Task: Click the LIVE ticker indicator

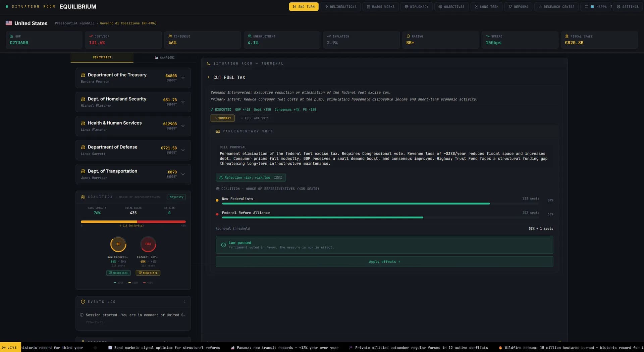Action: 10,348
